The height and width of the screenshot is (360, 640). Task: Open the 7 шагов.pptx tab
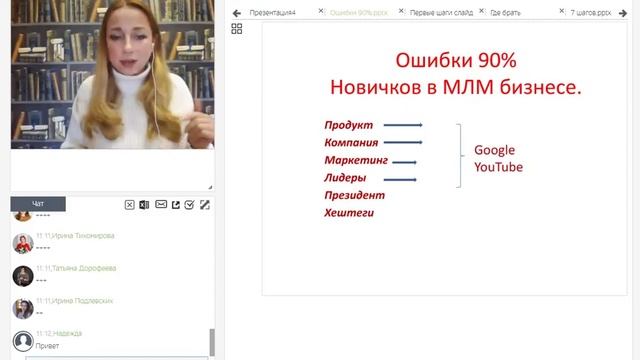coord(591,13)
